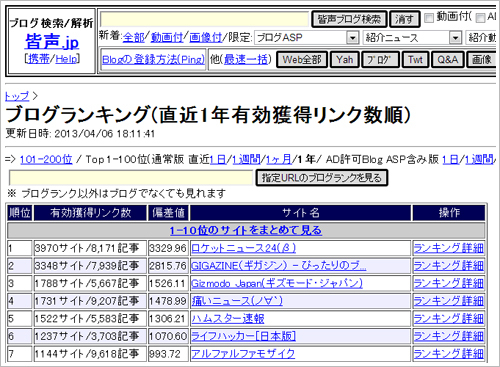This screenshot has height=367, width=500.
Task: Click the 最速一括 link
Action: coord(246,60)
